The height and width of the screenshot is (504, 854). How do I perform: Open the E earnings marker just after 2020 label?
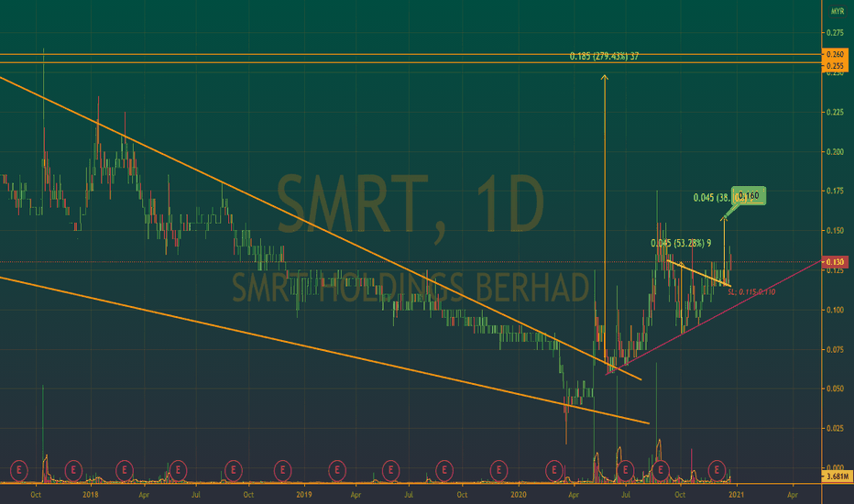[553, 470]
